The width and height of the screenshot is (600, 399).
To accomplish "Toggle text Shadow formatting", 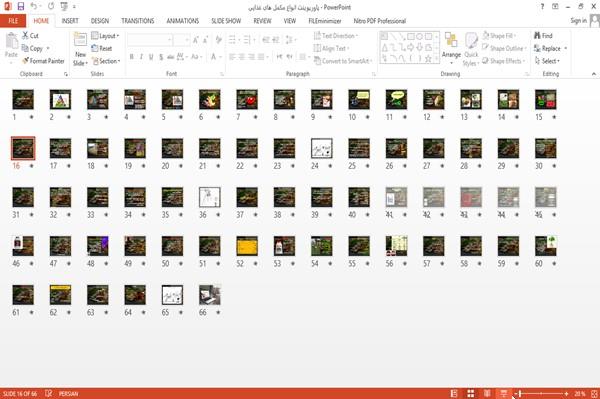I will point(161,57).
